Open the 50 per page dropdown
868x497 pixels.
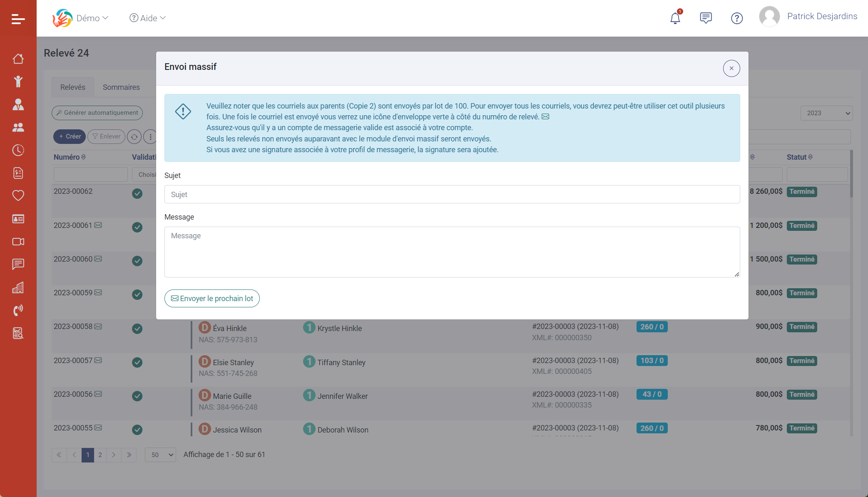(x=160, y=455)
